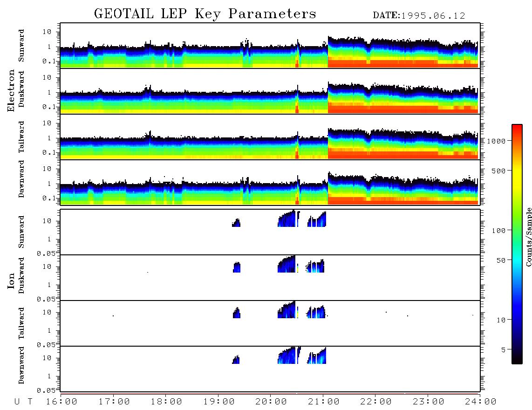Click the Ion Dawnward burst near 19:20
Image resolution: width=532 pixels, height=410 pixels.
[236, 359]
